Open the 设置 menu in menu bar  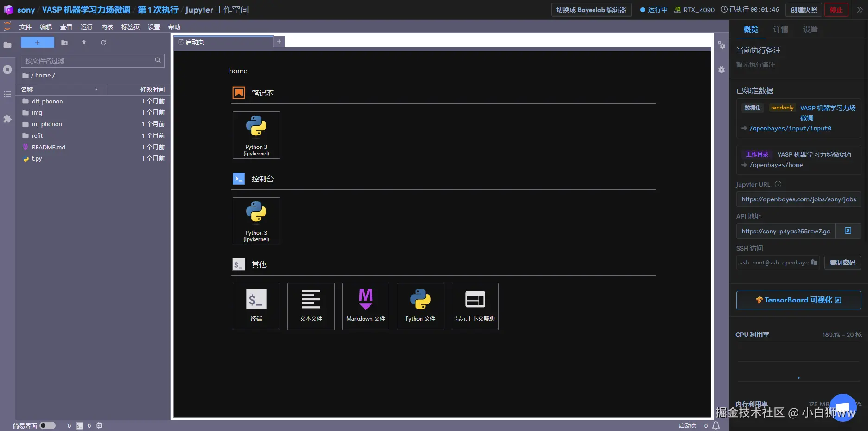[154, 27]
